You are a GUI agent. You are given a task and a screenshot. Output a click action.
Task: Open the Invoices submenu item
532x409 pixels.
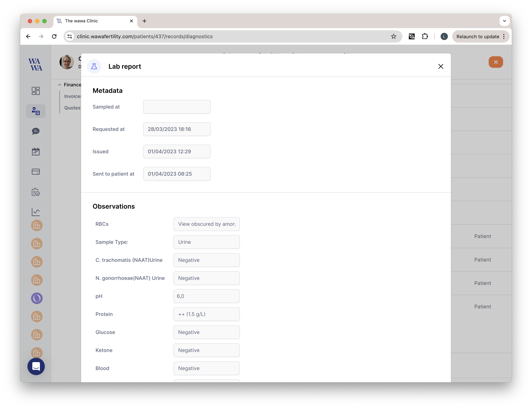click(73, 96)
